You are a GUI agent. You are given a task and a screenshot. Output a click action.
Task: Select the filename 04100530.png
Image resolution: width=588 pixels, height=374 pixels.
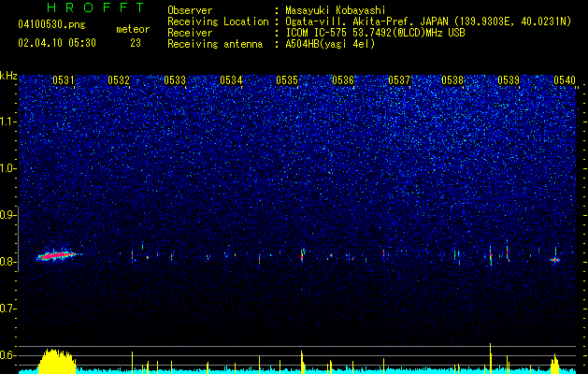pos(51,25)
